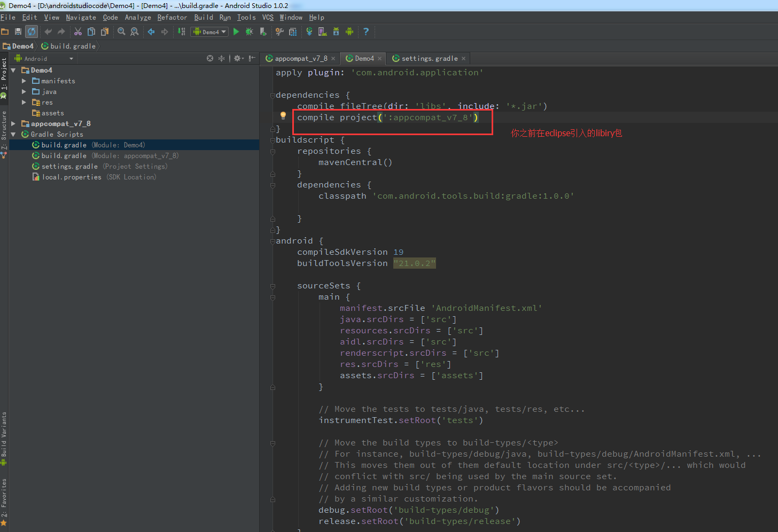
Task: Hide the project panel with its icon
Action: 252,58
